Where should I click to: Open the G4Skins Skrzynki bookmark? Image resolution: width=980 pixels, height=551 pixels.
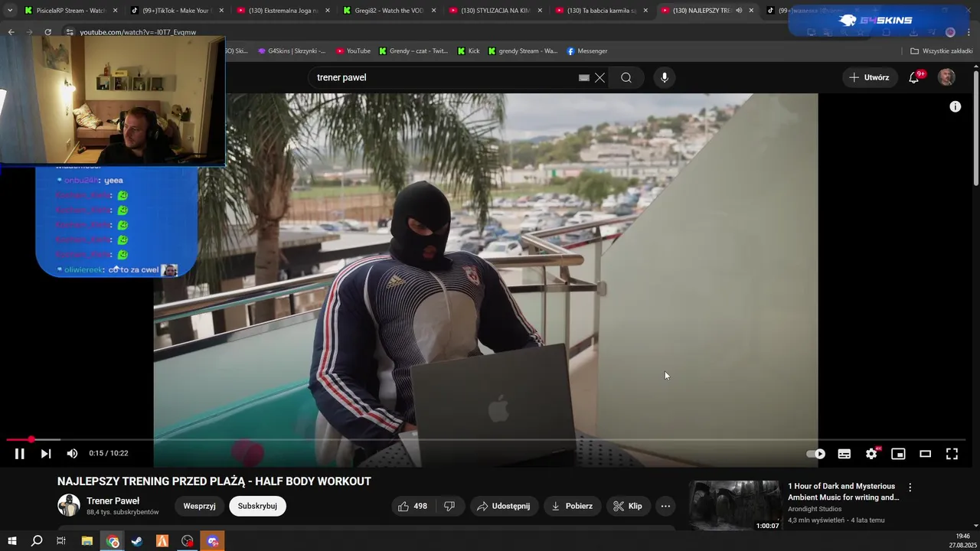292,51
